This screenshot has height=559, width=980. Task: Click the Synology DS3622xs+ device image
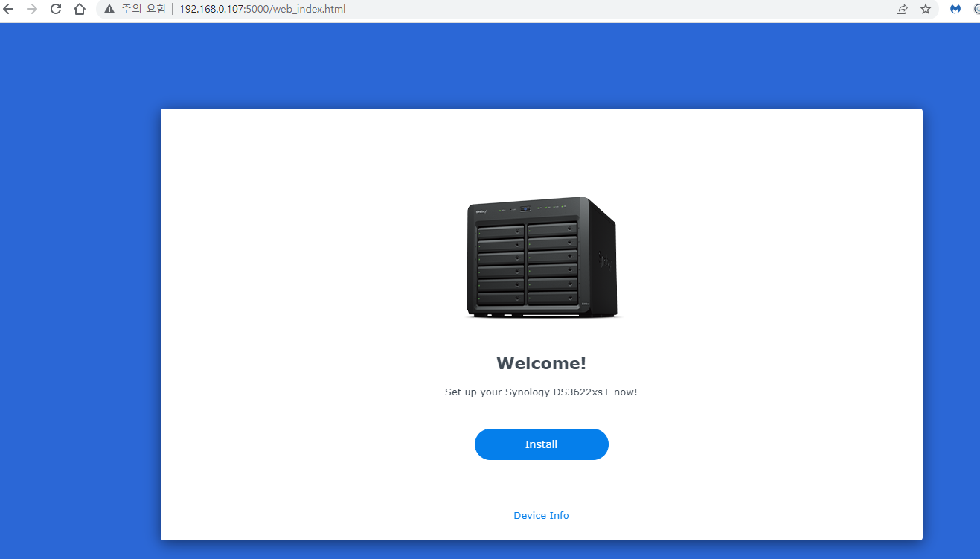[x=542, y=258]
